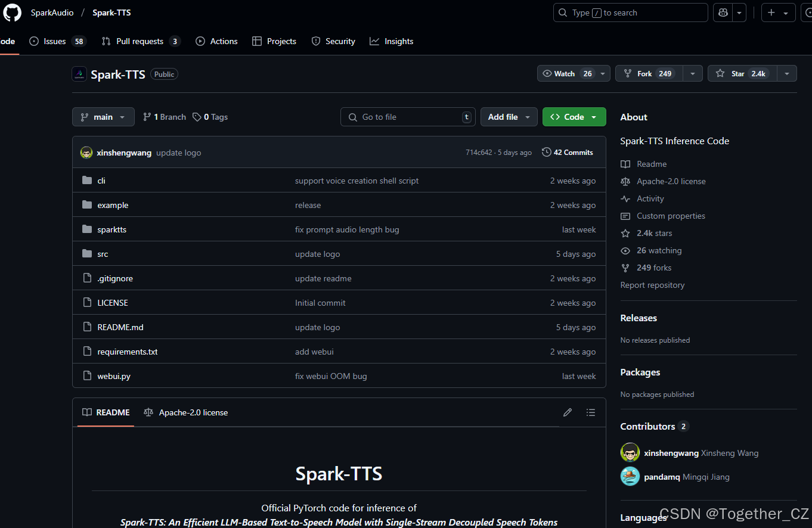This screenshot has width=812, height=528.
Task: View the 26 watching link
Action: [651, 250]
